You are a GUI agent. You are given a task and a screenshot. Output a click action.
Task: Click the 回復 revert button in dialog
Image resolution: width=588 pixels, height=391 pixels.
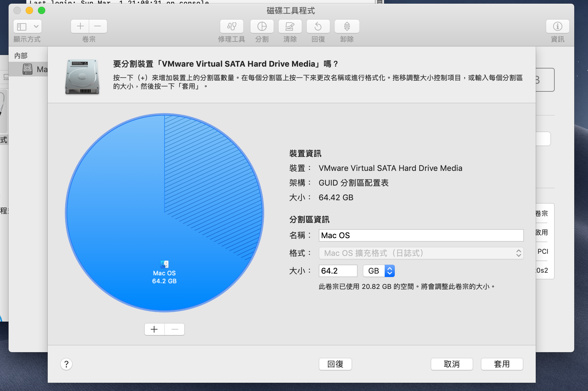coord(335,364)
